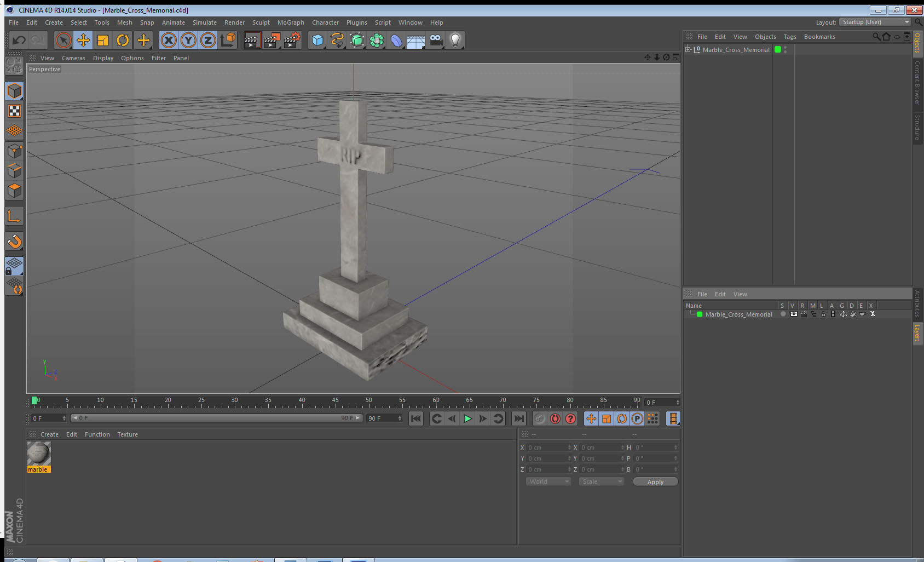Open the File menu
The width and height of the screenshot is (924, 562).
pos(14,22)
